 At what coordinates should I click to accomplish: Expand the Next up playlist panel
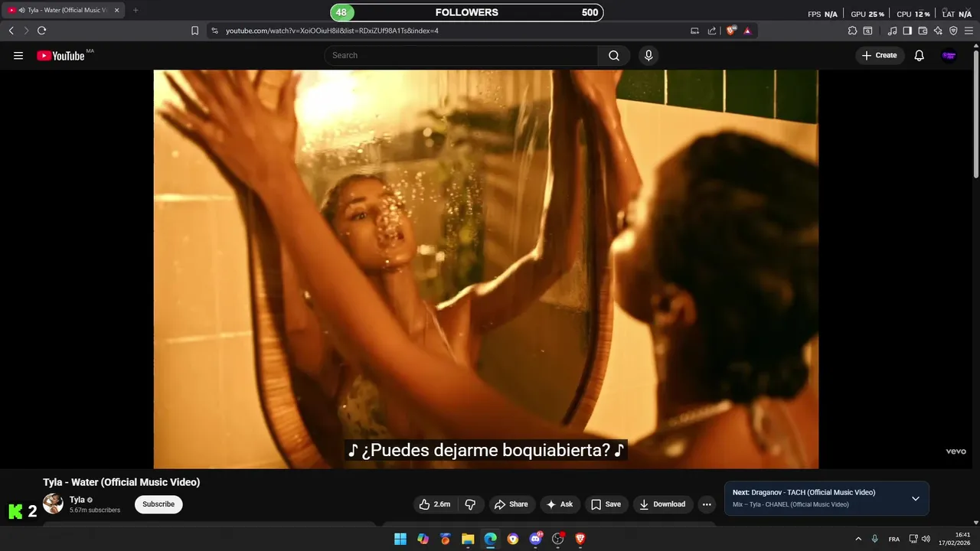click(x=915, y=498)
